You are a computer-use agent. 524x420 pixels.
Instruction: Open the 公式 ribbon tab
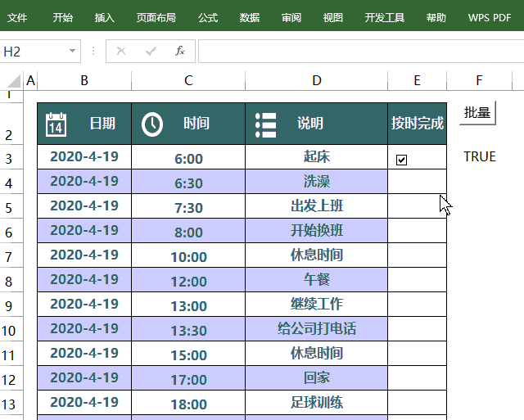pyautogui.click(x=208, y=17)
